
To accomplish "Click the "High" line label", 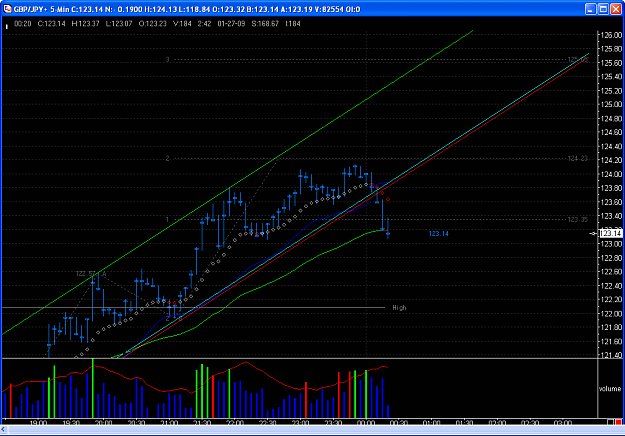I will [399, 308].
